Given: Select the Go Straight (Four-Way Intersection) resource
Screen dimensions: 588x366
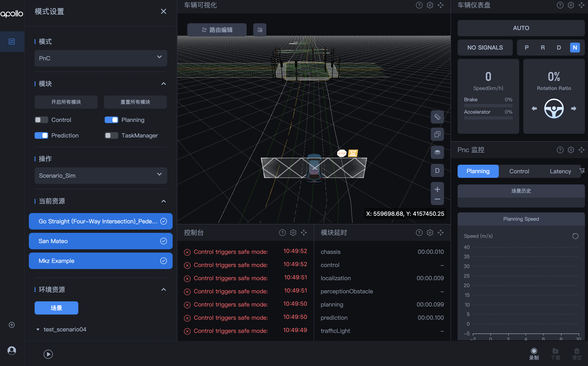Looking at the screenshot, I should (101, 221).
